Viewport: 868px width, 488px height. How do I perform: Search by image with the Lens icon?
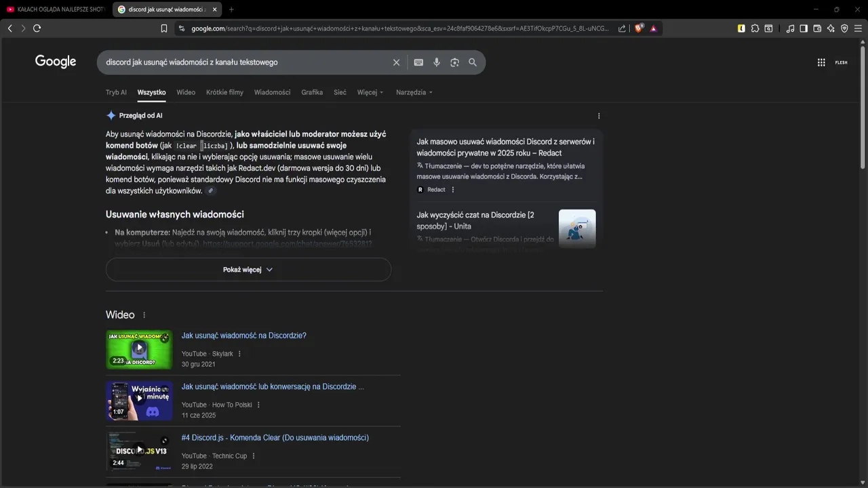pos(454,62)
